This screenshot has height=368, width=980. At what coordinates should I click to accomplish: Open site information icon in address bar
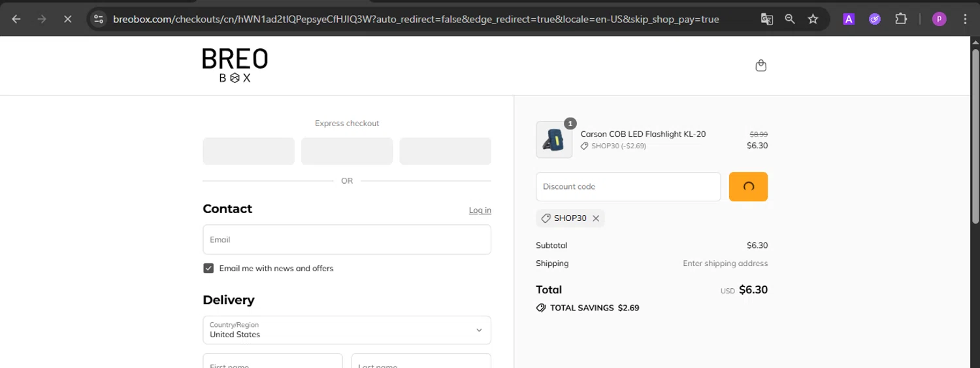coord(99,19)
